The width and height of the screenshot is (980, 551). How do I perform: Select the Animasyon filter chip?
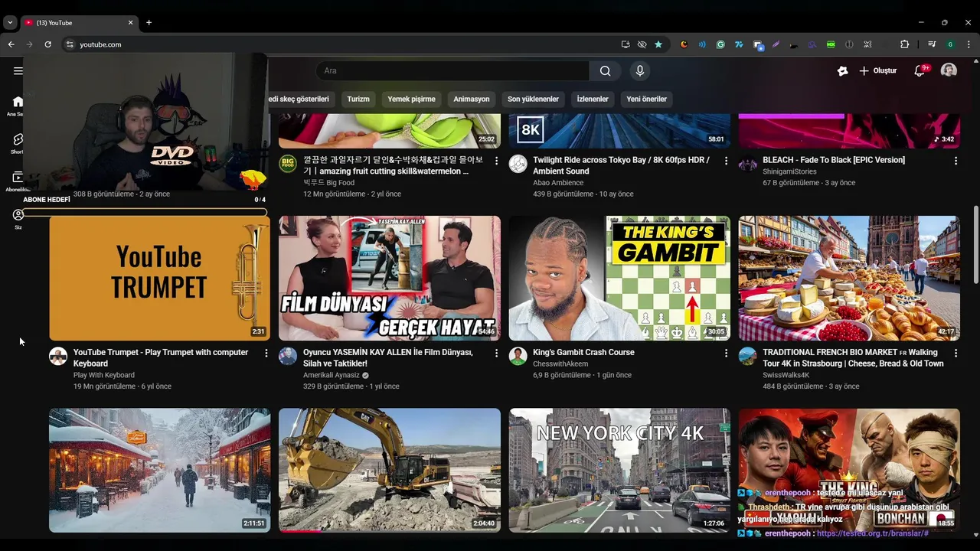[x=471, y=99]
